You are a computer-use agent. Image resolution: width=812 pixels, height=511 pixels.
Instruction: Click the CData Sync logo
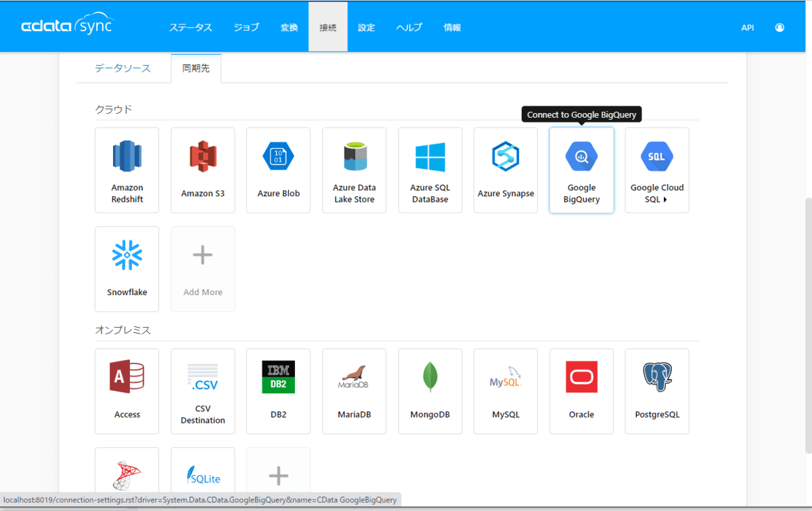click(68, 25)
